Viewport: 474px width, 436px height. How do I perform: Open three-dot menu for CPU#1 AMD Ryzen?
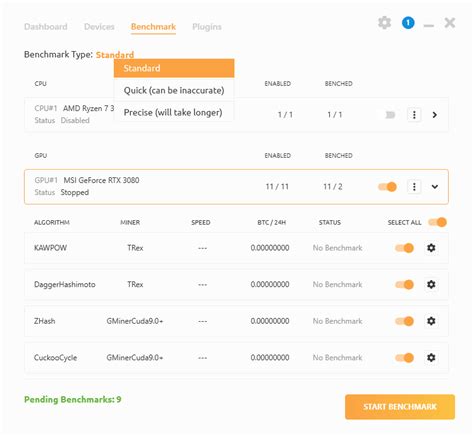point(414,115)
